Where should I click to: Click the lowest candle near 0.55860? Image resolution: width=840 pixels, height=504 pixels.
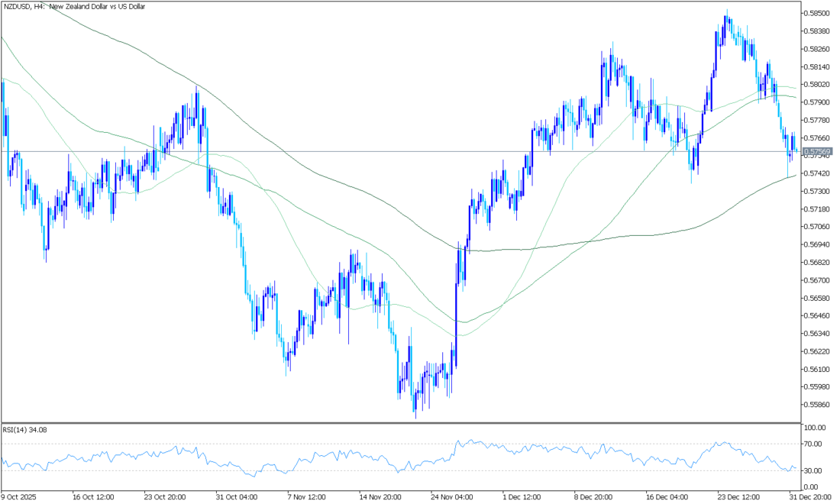415,416
